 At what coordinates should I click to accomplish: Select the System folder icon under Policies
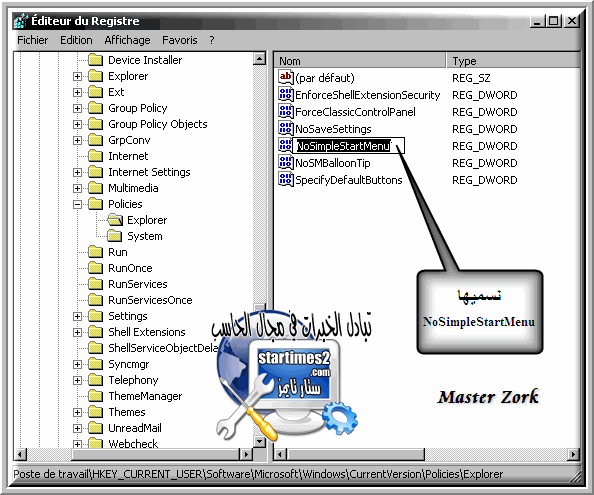pyautogui.click(x=114, y=236)
